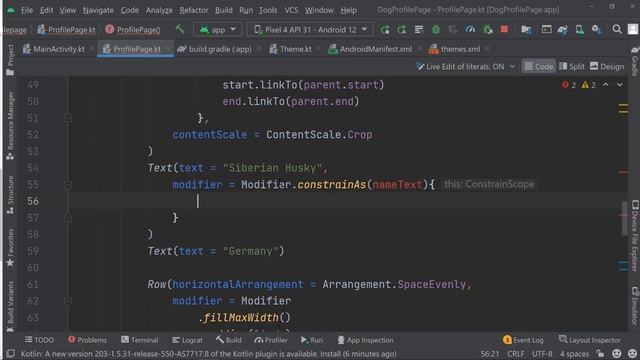Switch to MainActivity.kt tab
640x360 pixels.
click(x=58, y=49)
